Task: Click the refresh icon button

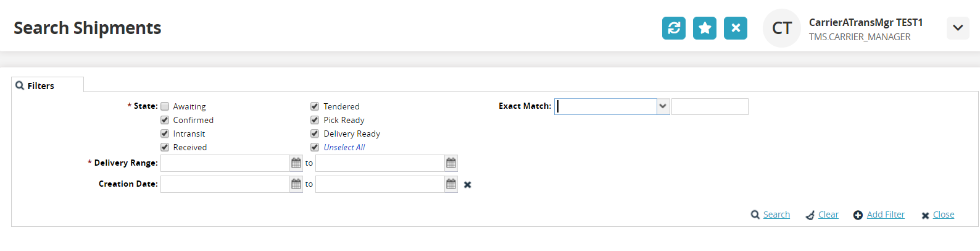Action: click(674, 28)
